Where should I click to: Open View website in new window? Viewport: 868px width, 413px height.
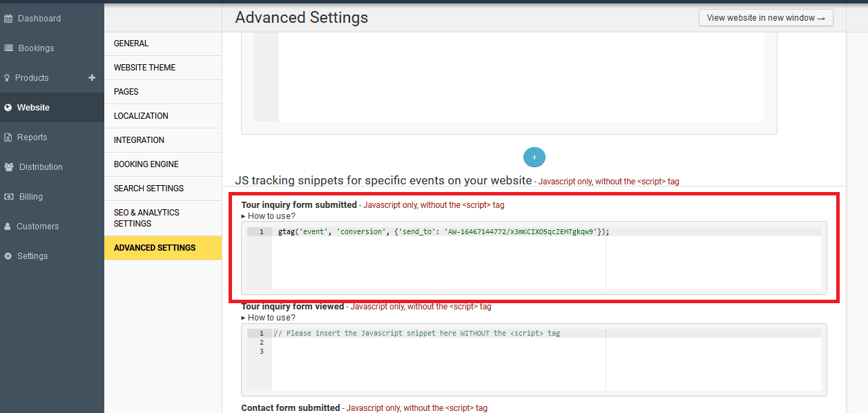click(x=765, y=18)
